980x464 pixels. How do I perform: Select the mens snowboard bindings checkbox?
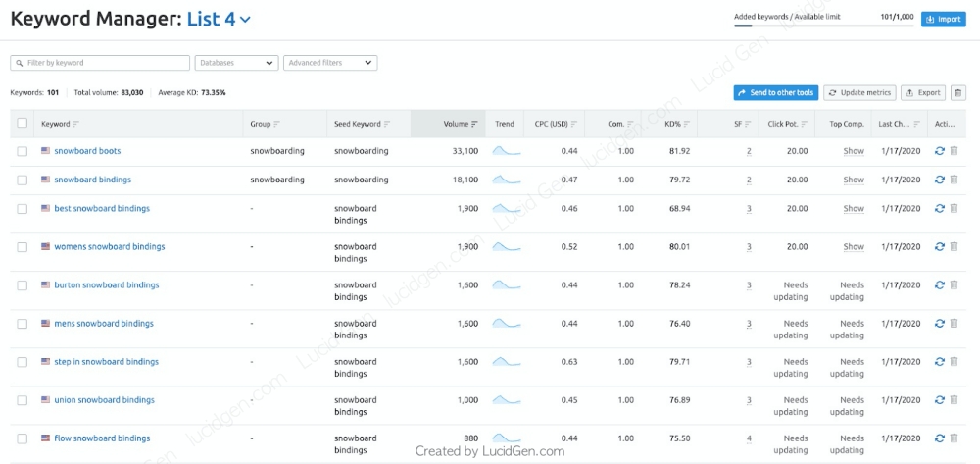click(x=22, y=324)
